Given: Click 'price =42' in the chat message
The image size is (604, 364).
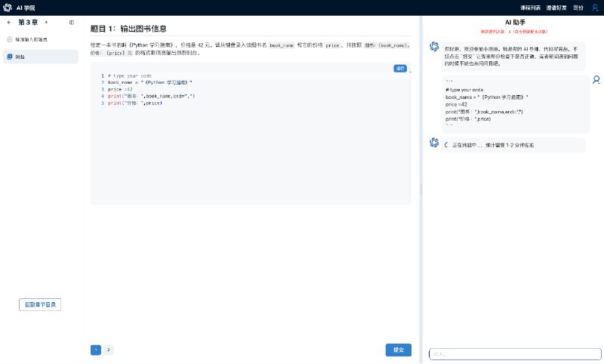Looking at the screenshot, I should point(456,104).
